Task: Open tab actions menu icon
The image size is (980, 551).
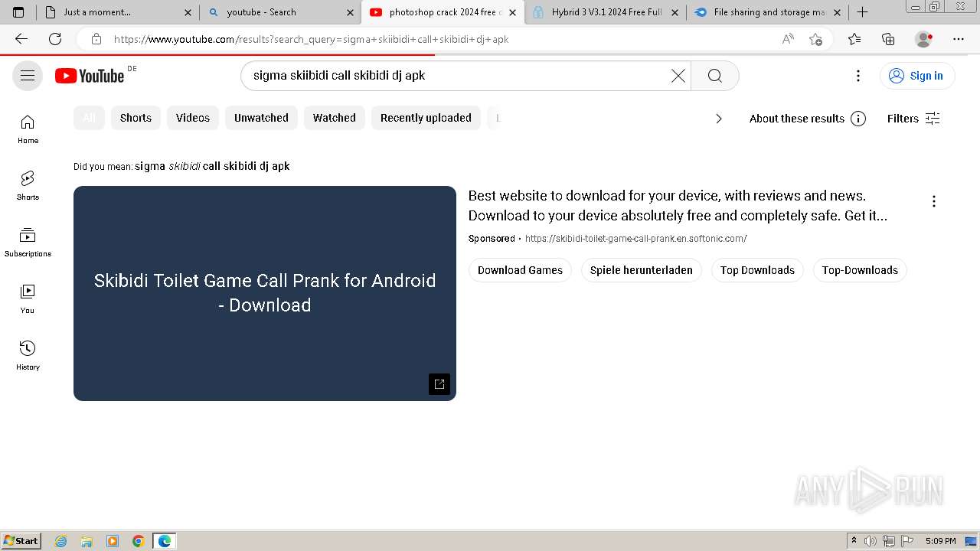Action: point(18,12)
